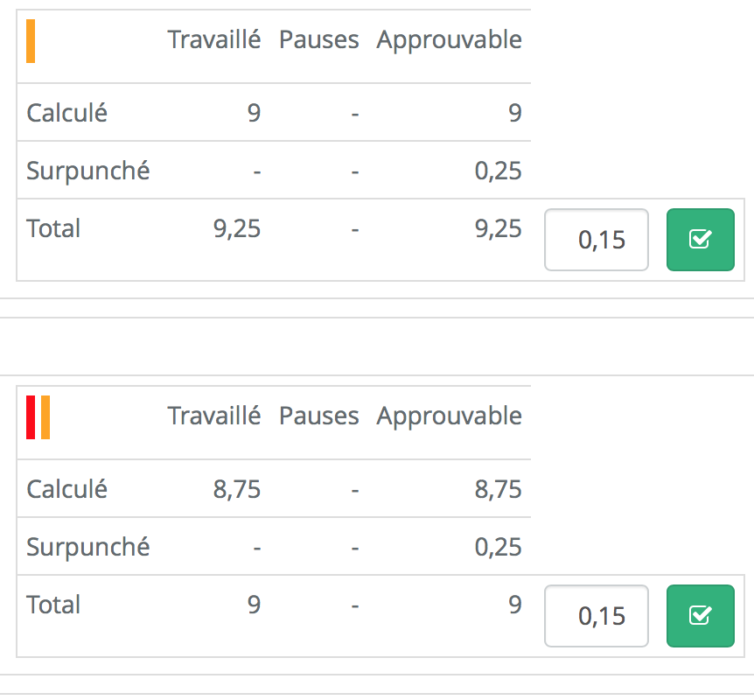
Task: Click the 8,75 Travaillé value in the Calculé row
Action: 236,489
